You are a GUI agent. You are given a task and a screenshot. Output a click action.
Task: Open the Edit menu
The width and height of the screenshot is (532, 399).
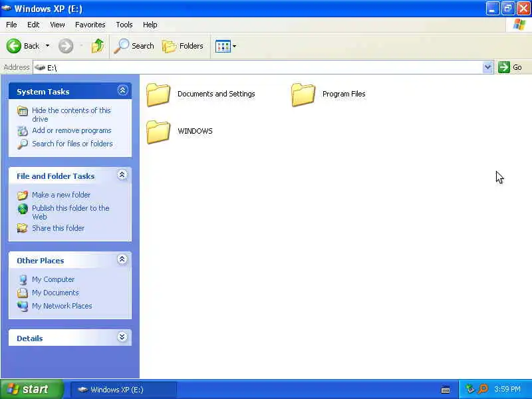[x=33, y=25]
